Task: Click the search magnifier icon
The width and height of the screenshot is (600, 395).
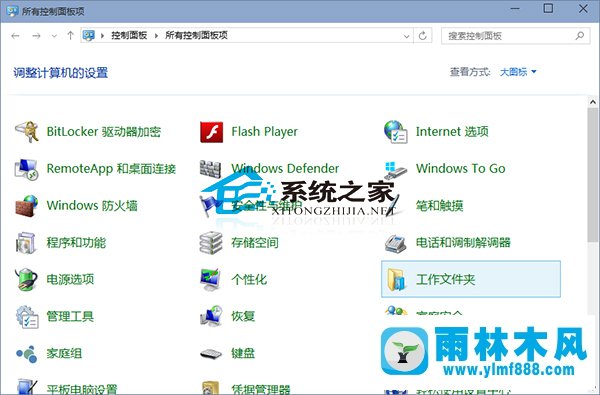Action: pyautogui.click(x=580, y=36)
